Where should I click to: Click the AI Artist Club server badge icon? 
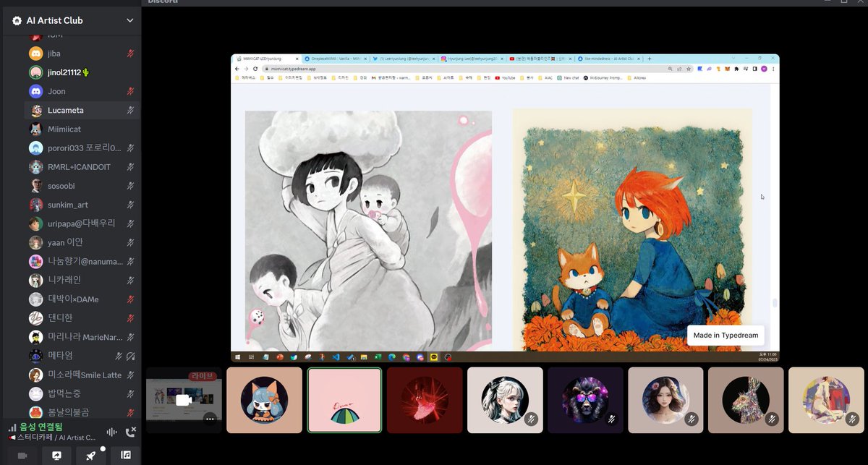[17, 20]
